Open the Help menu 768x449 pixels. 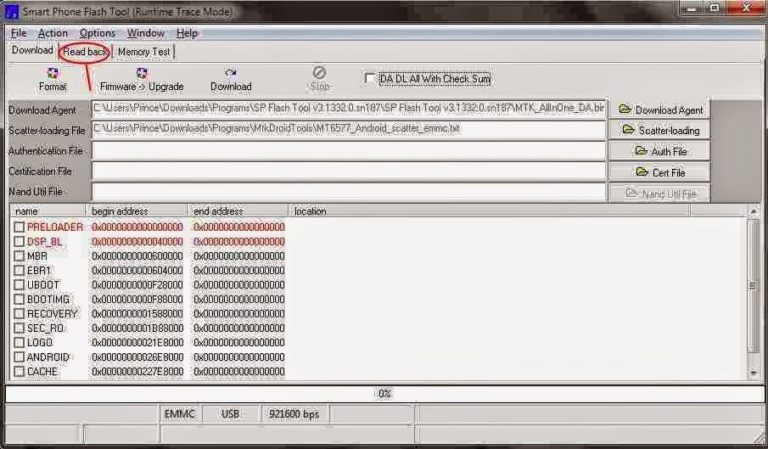coord(187,33)
